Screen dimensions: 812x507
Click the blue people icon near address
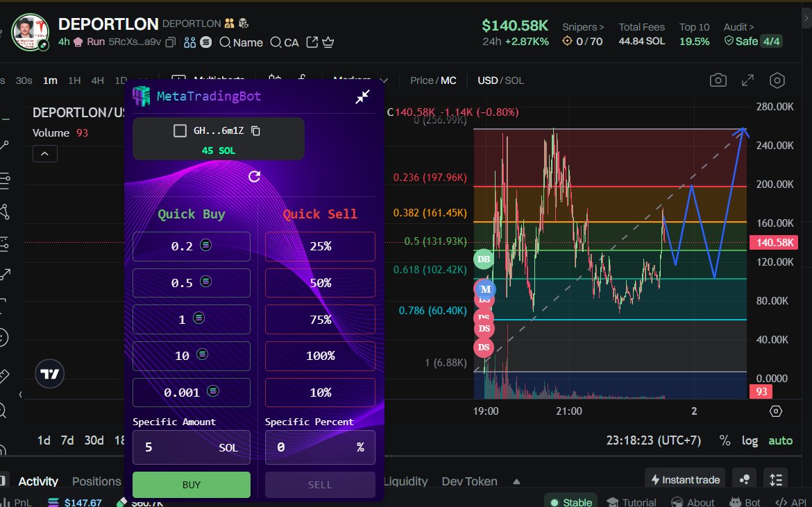coord(190,42)
